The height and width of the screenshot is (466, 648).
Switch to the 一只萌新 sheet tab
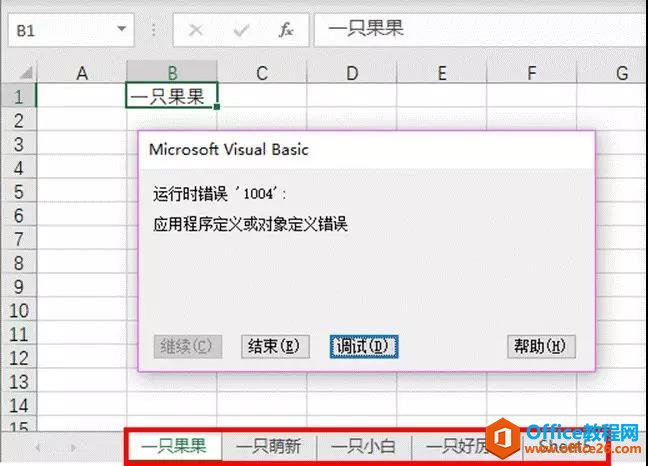point(269,447)
